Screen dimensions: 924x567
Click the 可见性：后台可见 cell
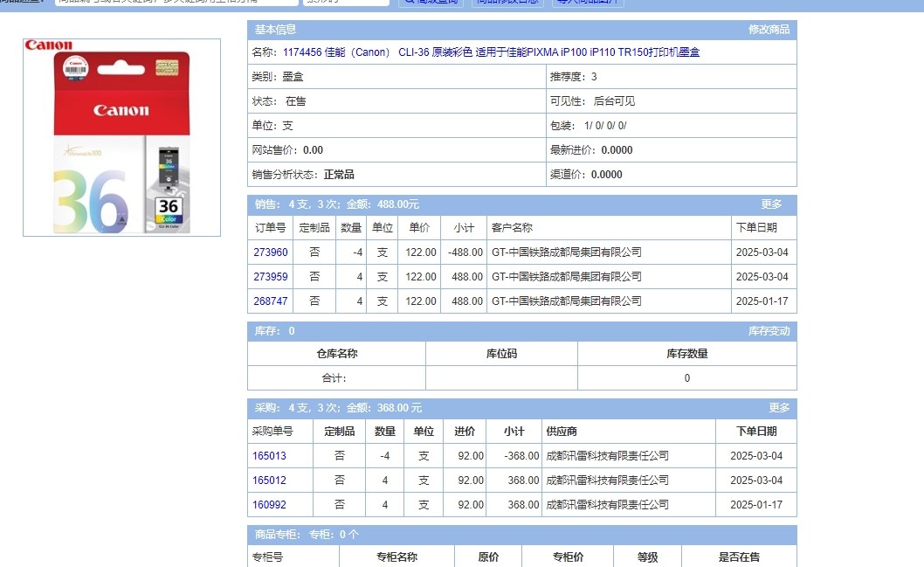click(672, 101)
